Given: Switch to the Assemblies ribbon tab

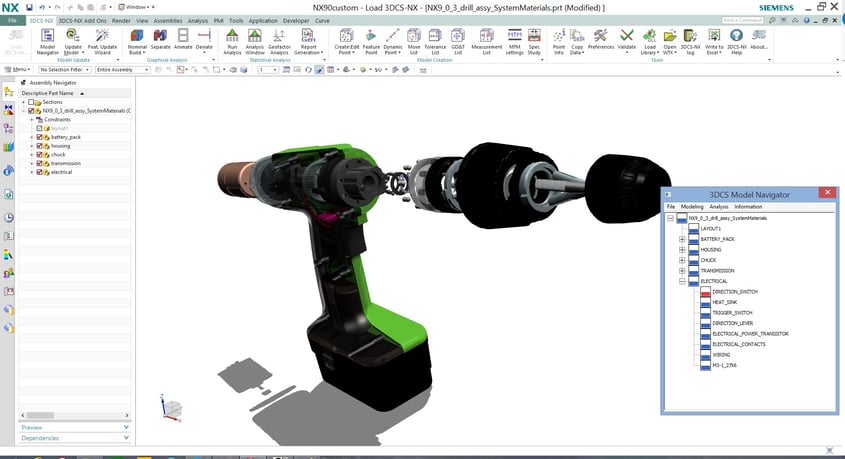Looking at the screenshot, I should [168, 20].
